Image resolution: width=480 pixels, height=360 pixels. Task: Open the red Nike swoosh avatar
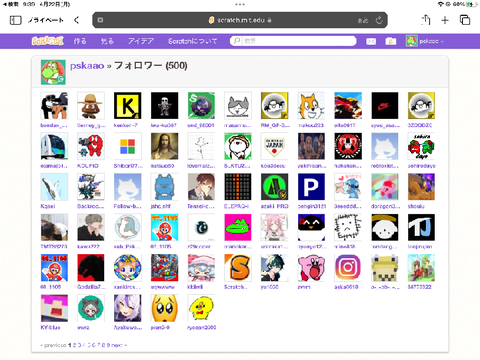point(385,106)
